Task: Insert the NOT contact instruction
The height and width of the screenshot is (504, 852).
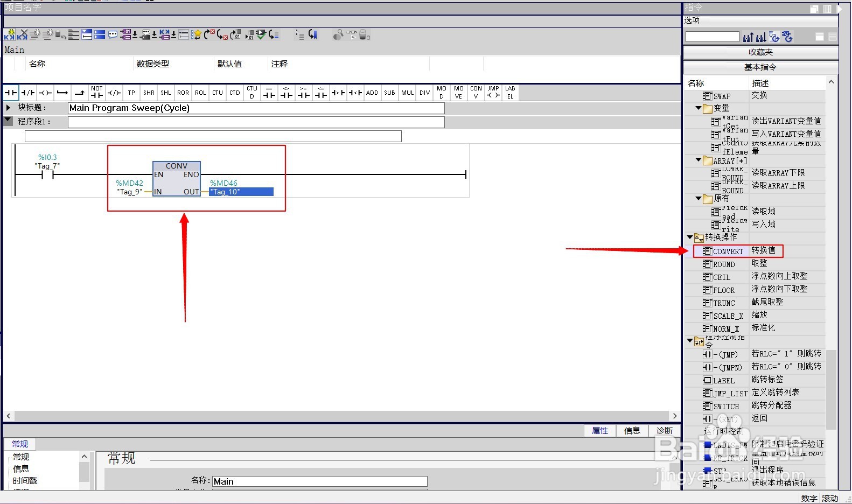Action: coord(97,93)
